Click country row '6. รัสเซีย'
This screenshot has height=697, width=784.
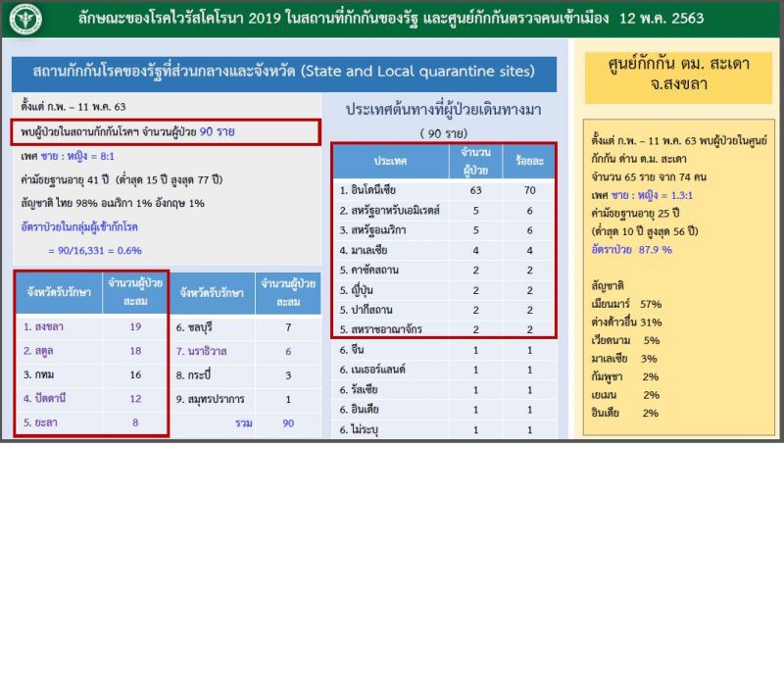(x=444, y=389)
